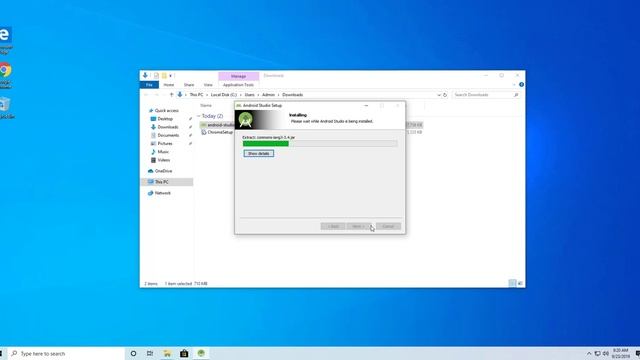Open the Application Tools tab

click(x=238, y=85)
